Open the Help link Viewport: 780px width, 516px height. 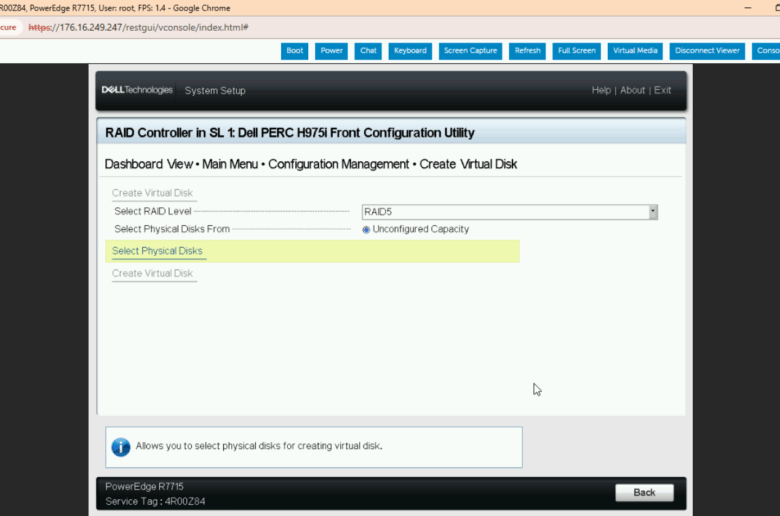(x=601, y=90)
